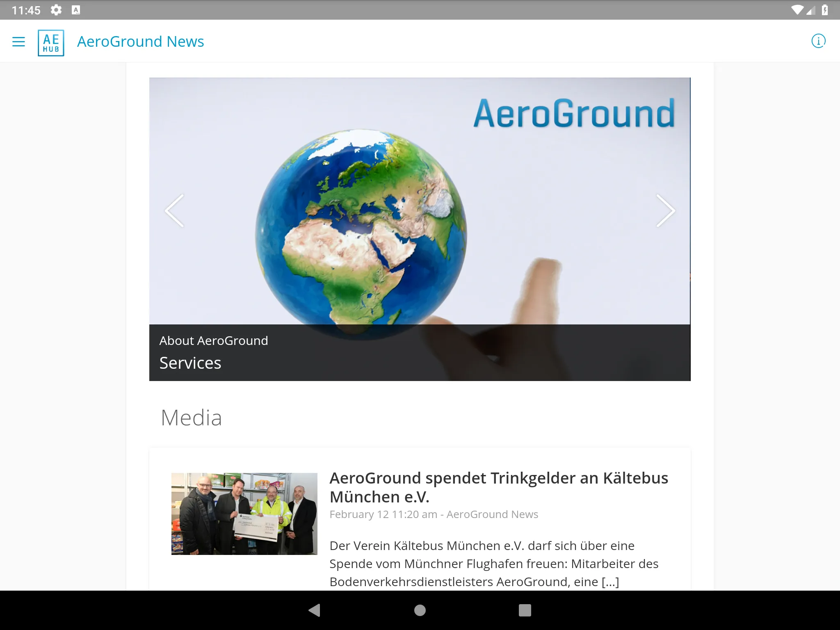The height and width of the screenshot is (630, 840).
Task: Open Kältebus München article headline
Action: [x=499, y=487]
